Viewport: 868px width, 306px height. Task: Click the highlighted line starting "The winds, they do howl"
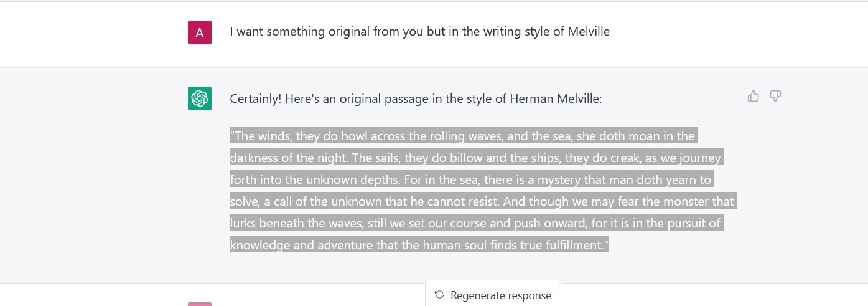point(464,136)
